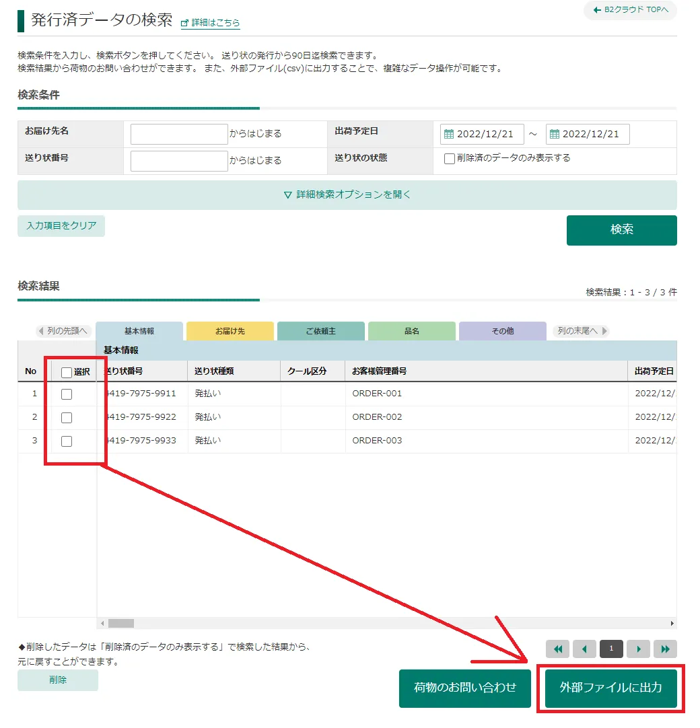
Task: Click the horizontal scrollbar left arrow
Action: pyautogui.click(x=103, y=623)
